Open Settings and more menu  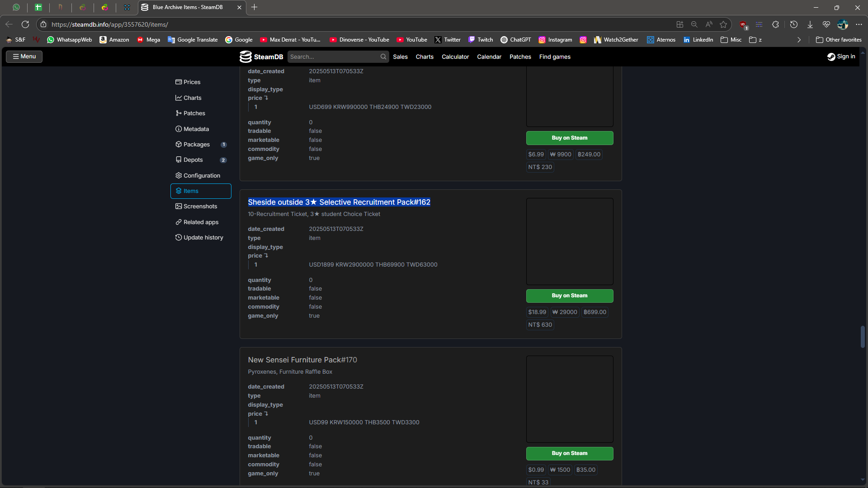click(x=859, y=24)
